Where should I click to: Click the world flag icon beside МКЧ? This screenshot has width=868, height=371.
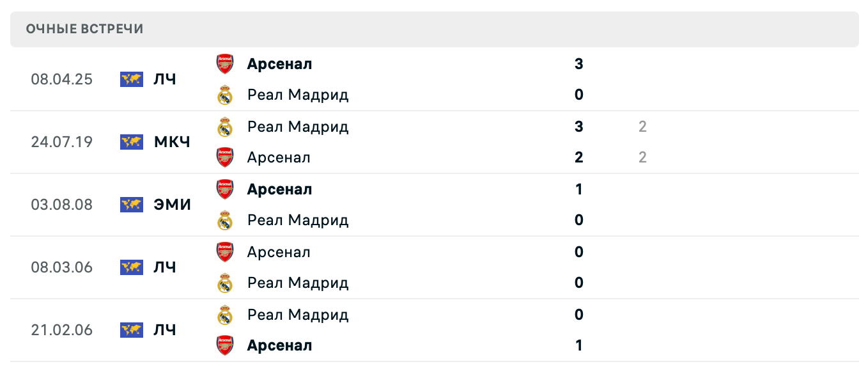pos(132,142)
